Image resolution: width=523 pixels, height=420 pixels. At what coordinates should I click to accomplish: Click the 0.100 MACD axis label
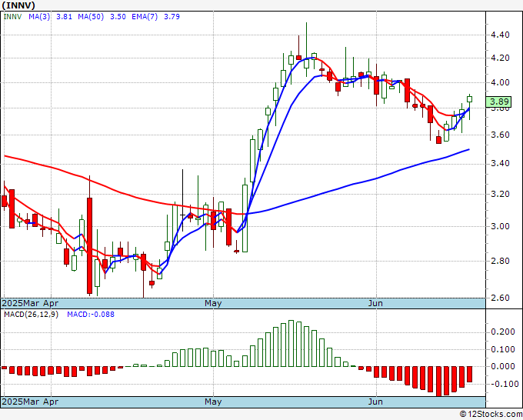tap(503, 349)
